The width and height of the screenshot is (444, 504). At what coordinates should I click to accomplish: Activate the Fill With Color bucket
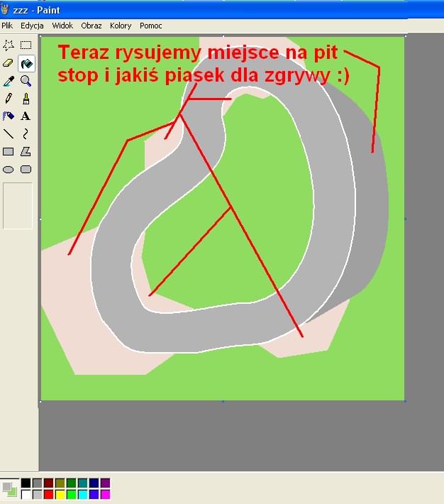point(26,63)
